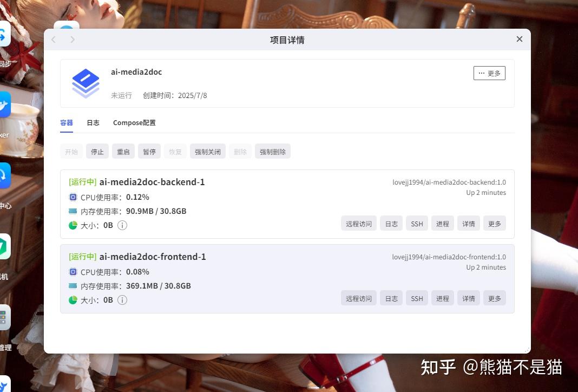Click the frontend memory usage icon
This screenshot has width=578, height=392.
73,286
